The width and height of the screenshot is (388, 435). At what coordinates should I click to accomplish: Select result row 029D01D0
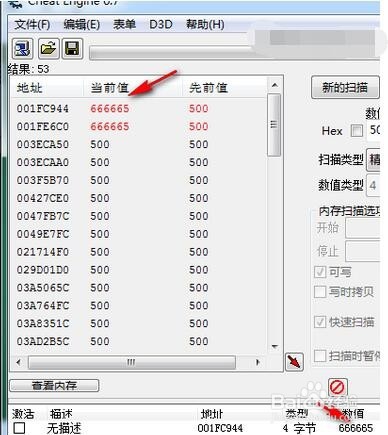click(x=139, y=270)
